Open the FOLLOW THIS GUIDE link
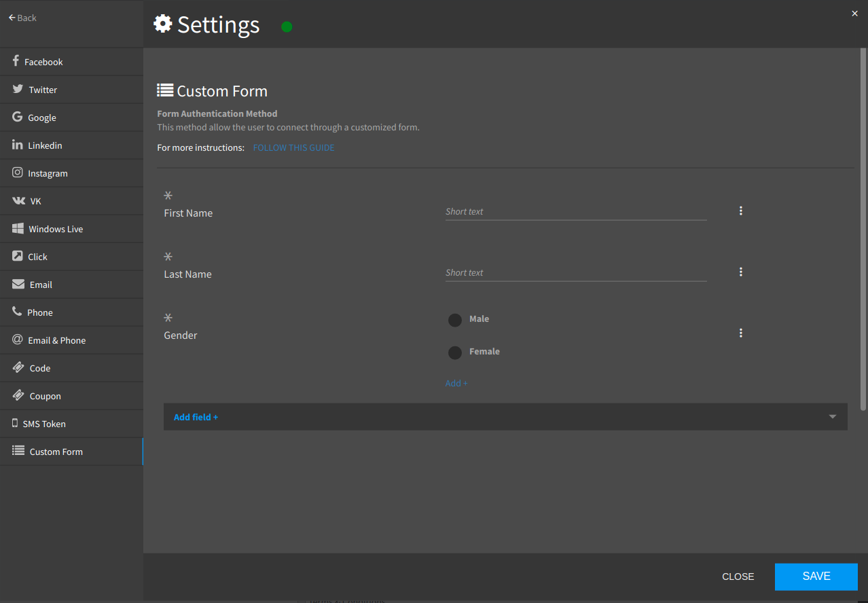868x603 pixels. coord(293,147)
